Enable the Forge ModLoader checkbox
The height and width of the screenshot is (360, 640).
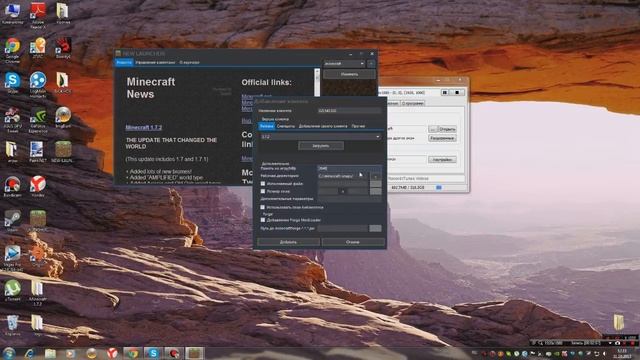pyautogui.click(x=263, y=220)
